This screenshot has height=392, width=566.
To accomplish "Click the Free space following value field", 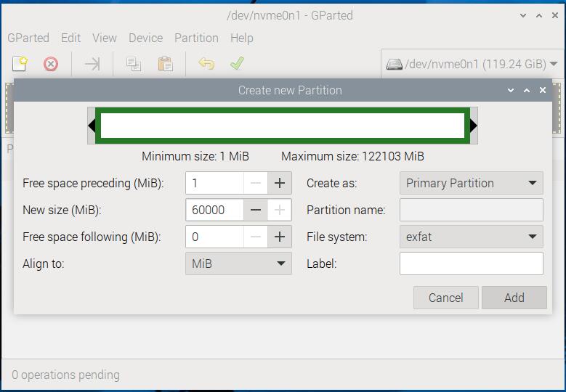I will [x=215, y=237].
